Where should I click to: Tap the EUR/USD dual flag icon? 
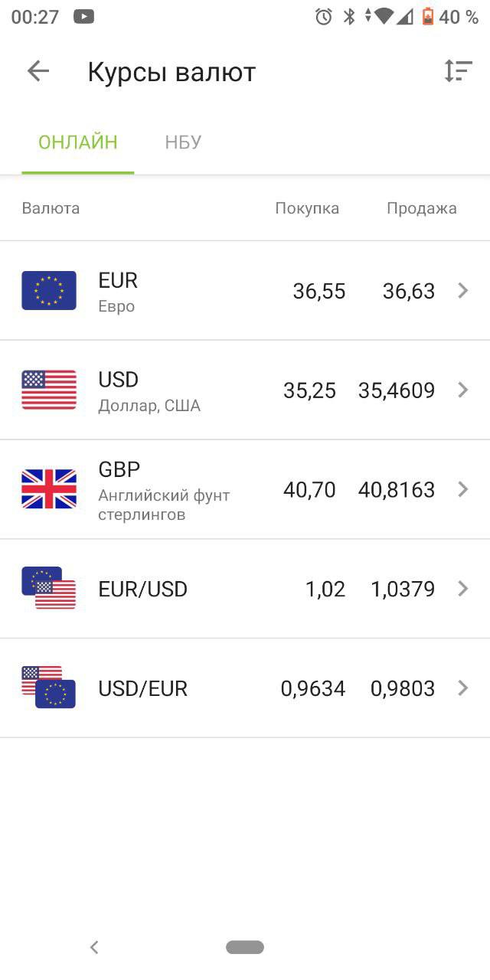tap(49, 588)
